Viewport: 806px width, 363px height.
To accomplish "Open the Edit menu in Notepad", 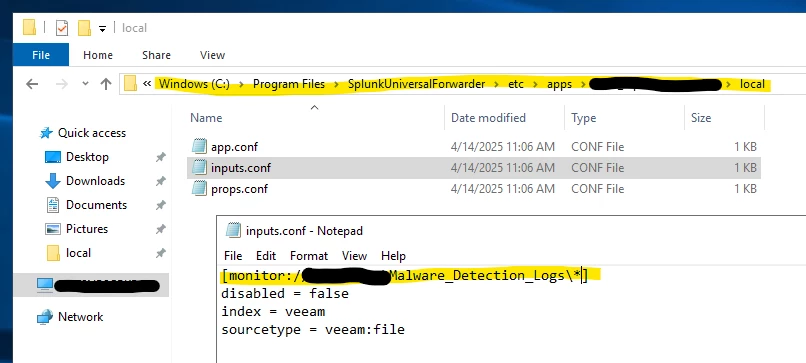I will [x=266, y=256].
